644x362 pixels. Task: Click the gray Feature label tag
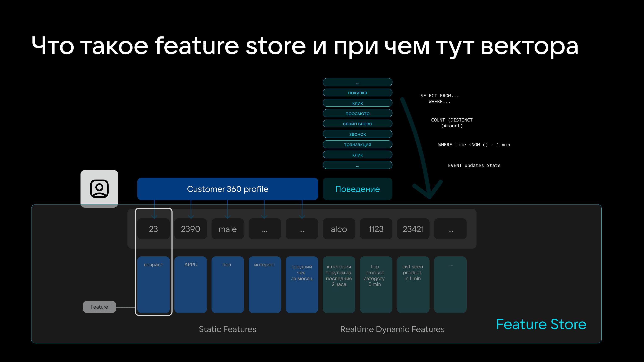[x=99, y=307]
